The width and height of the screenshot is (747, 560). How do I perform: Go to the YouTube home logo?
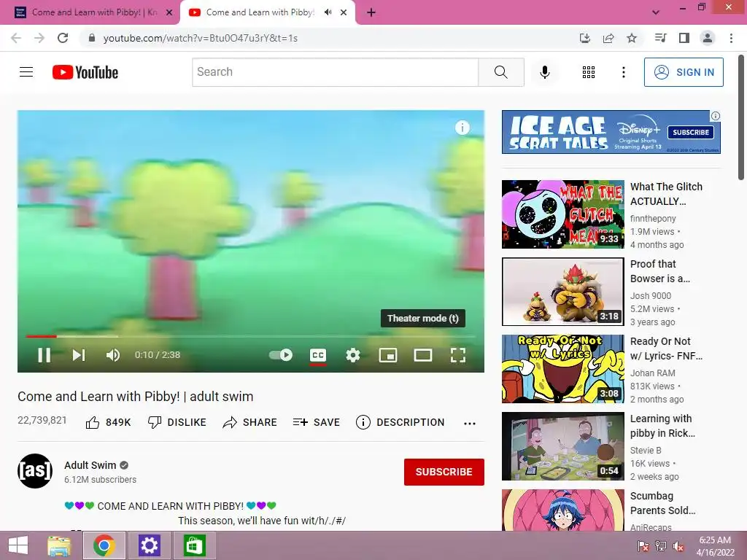tap(85, 72)
